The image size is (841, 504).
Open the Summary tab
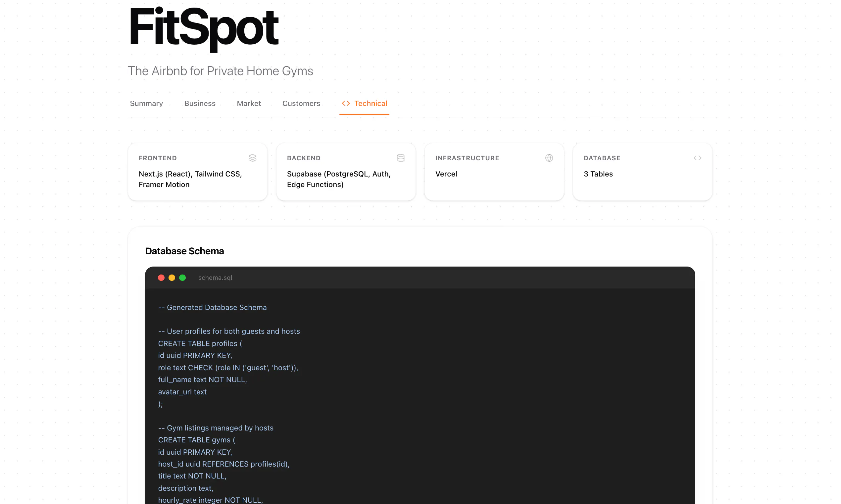click(x=146, y=104)
